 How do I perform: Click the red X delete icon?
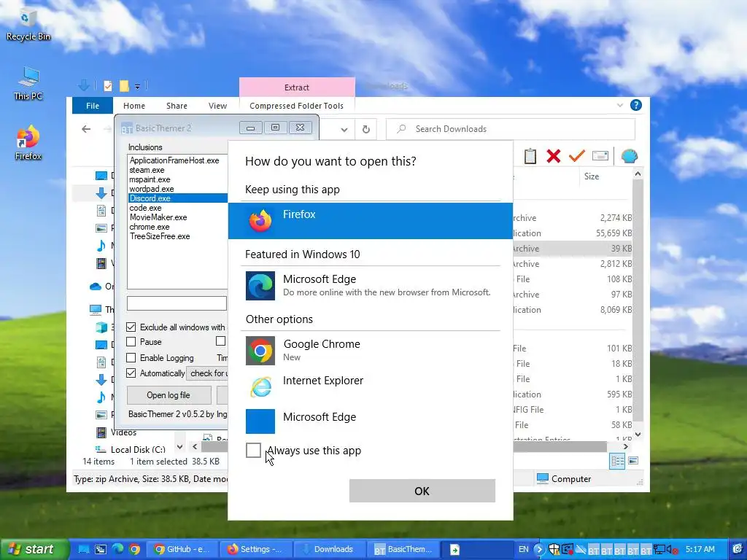[553, 156]
